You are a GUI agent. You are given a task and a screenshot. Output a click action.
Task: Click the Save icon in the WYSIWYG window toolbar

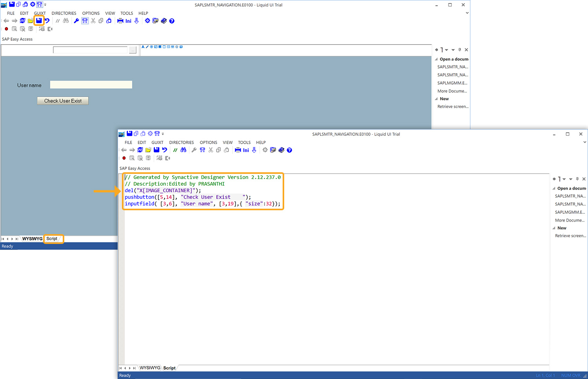39,21
